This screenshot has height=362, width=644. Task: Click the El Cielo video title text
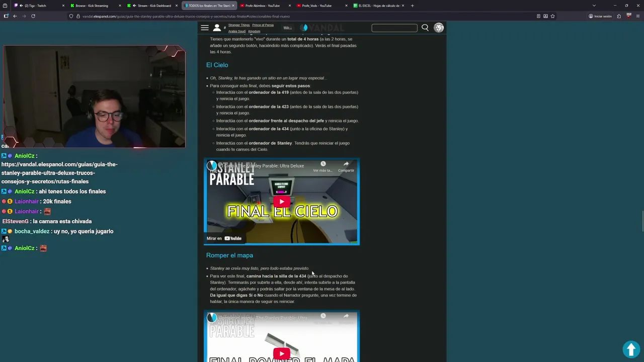pyautogui.click(x=262, y=166)
